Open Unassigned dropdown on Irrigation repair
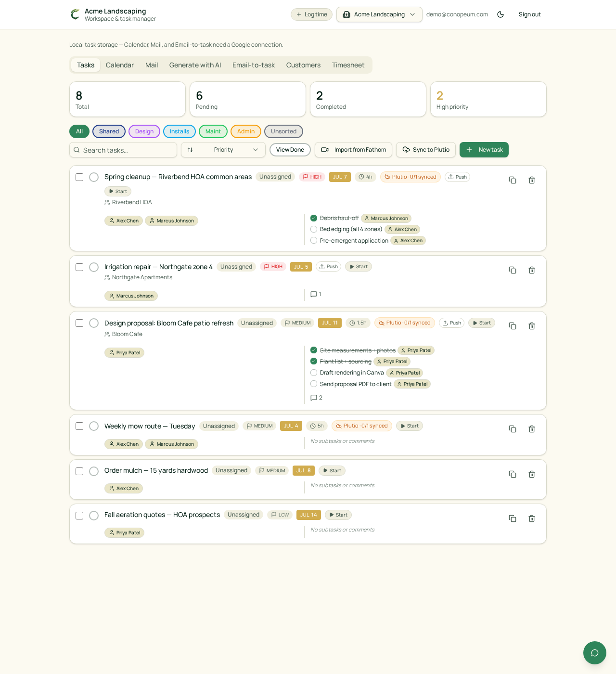 [x=236, y=267]
